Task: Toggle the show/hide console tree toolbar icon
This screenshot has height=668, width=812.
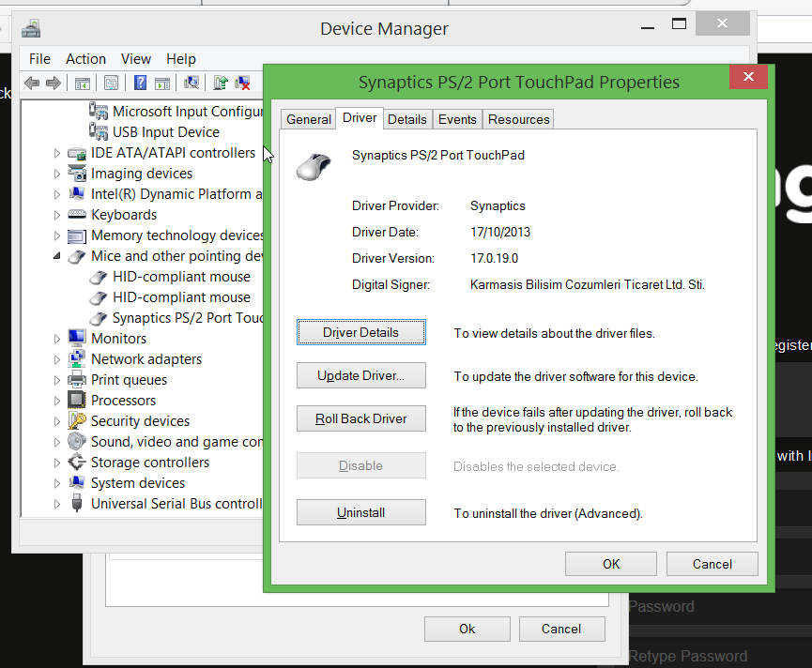Action: click(x=83, y=83)
